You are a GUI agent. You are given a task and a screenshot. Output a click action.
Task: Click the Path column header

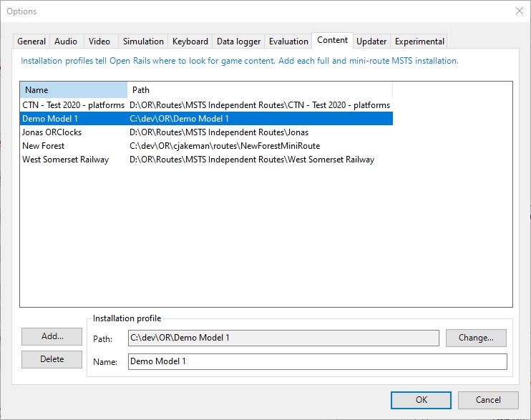[x=260, y=90]
